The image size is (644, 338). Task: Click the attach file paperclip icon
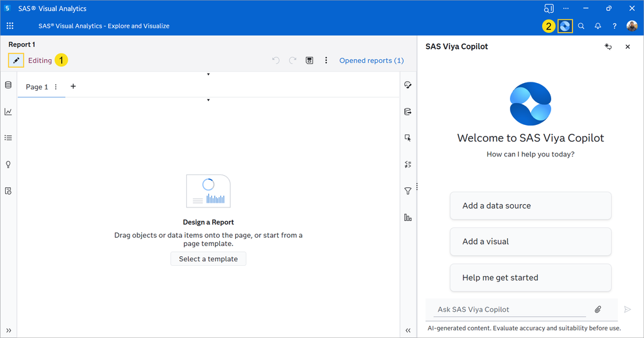[x=598, y=309]
